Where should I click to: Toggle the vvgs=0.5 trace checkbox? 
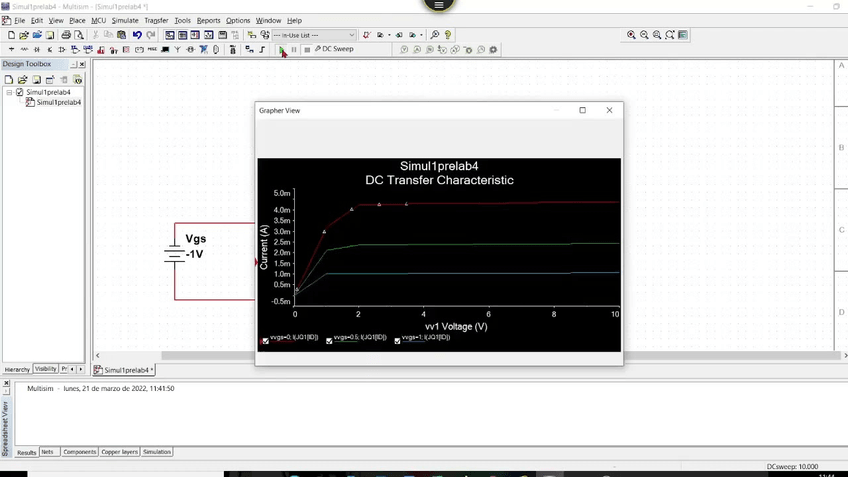tap(329, 341)
